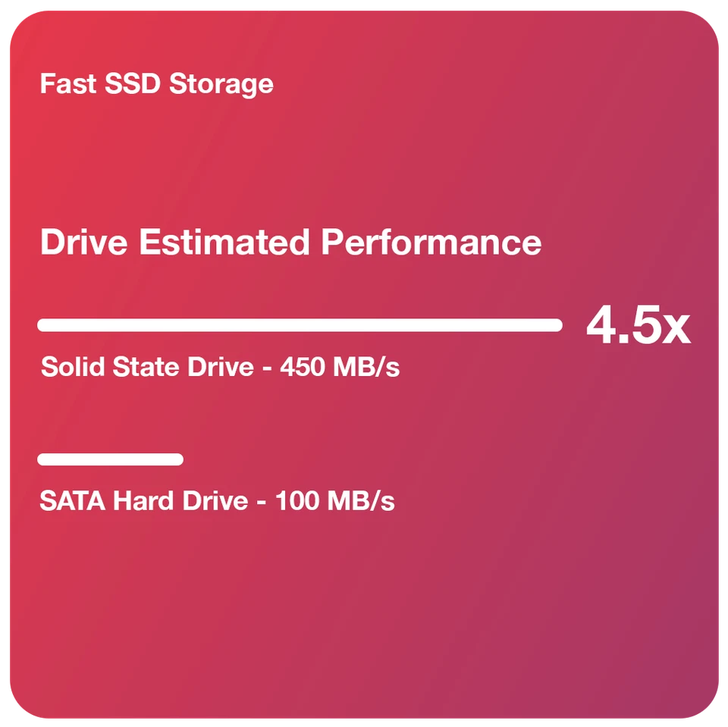The image size is (728, 727).
Task: Click the rounded right end of hard drive bar
Action: point(177,459)
